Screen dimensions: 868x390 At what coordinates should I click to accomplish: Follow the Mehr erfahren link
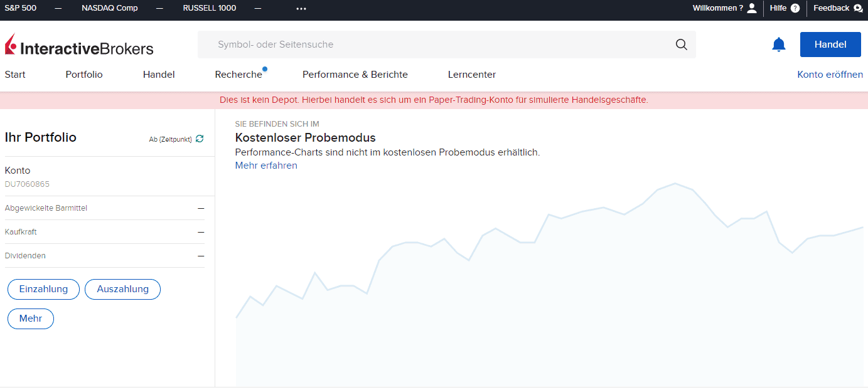(266, 166)
